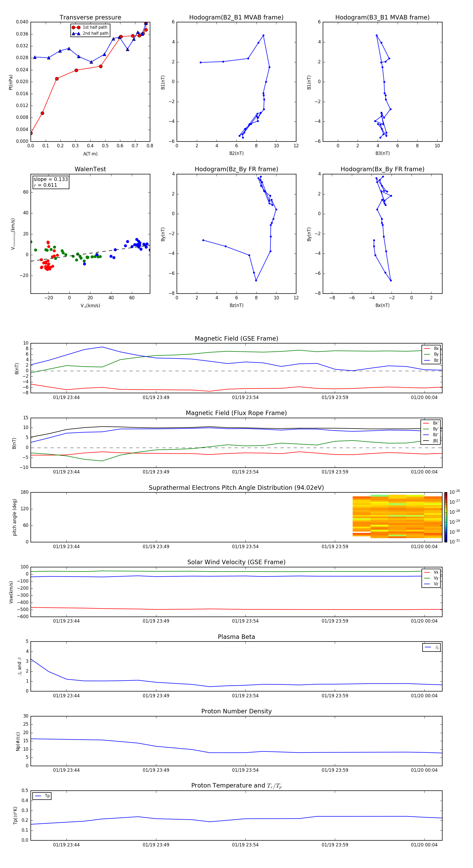
Task: Click '01/19 23:54' tick under Plasma Beta
Action: 245,696
